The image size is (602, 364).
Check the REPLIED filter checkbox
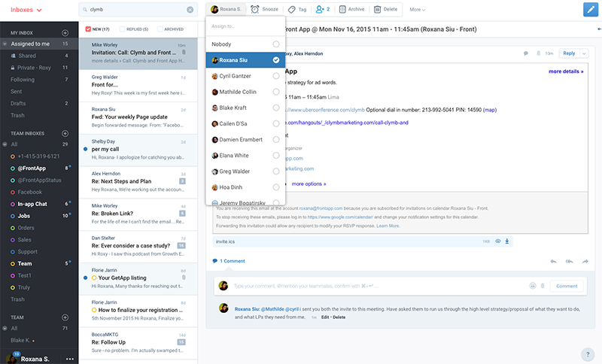122,29
